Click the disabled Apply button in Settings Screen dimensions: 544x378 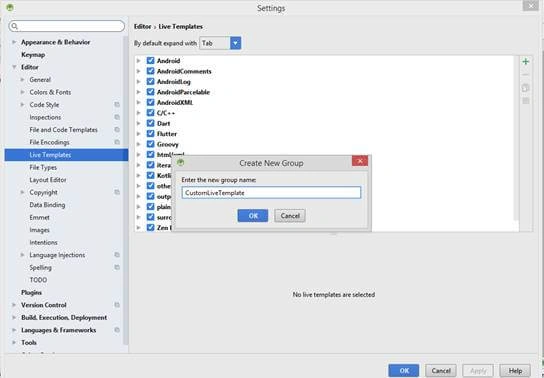(478, 371)
